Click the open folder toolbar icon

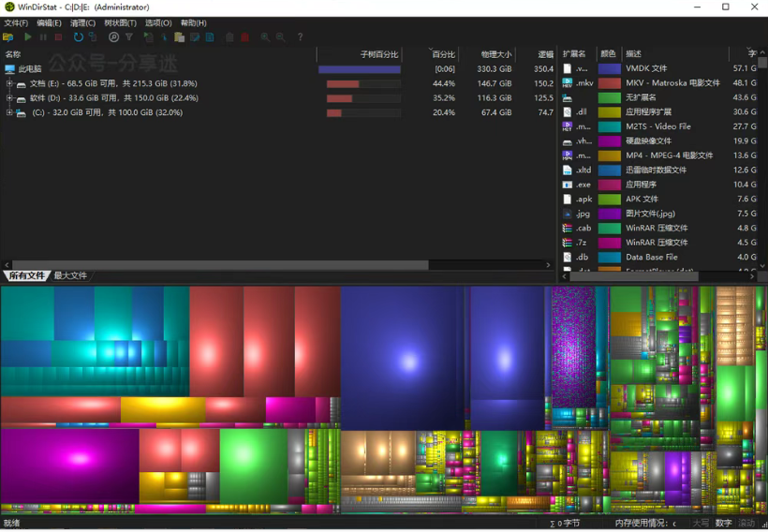tap(8, 37)
